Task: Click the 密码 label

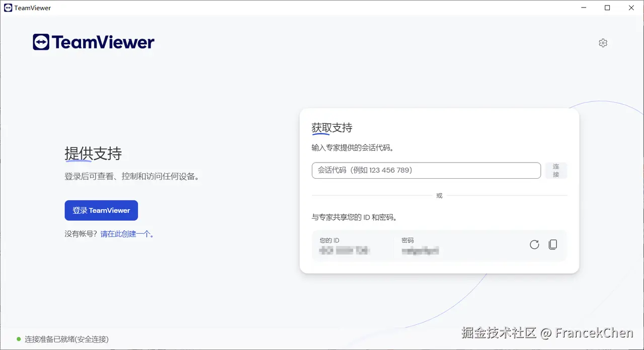Action: pyautogui.click(x=408, y=240)
